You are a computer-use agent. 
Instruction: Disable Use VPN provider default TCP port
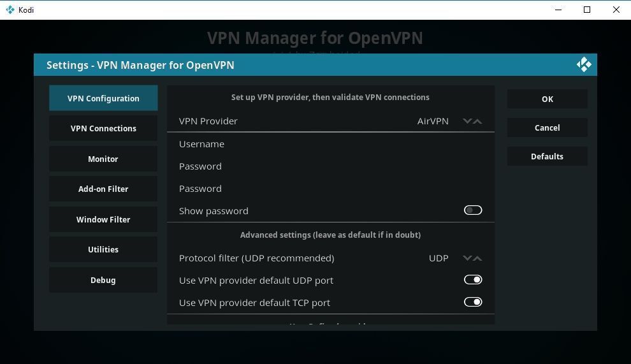click(473, 302)
